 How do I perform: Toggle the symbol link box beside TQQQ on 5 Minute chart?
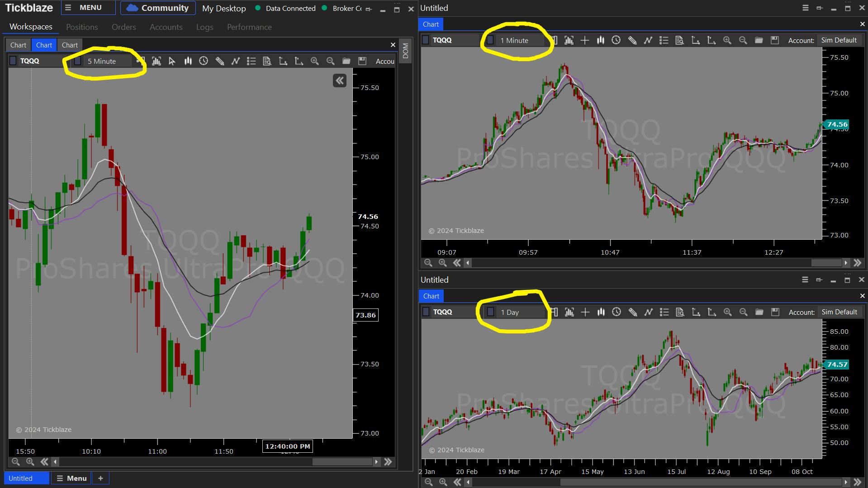point(13,61)
